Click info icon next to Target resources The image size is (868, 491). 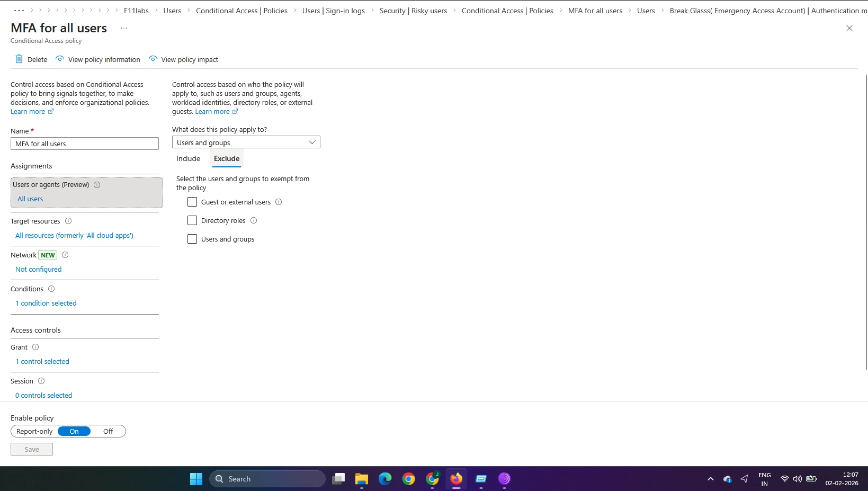point(68,221)
